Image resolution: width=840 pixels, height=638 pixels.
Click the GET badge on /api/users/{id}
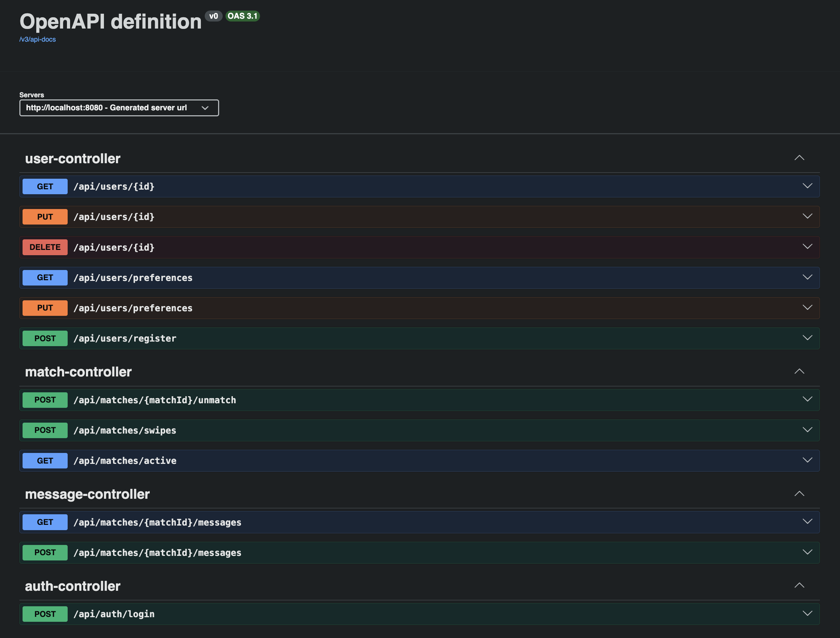(x=45, y=186)
